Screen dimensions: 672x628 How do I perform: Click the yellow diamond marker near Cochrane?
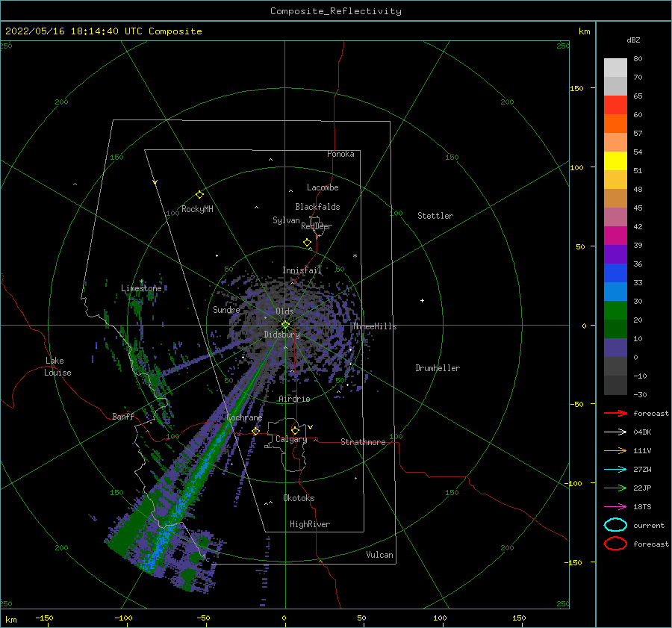tap(255, 431)
